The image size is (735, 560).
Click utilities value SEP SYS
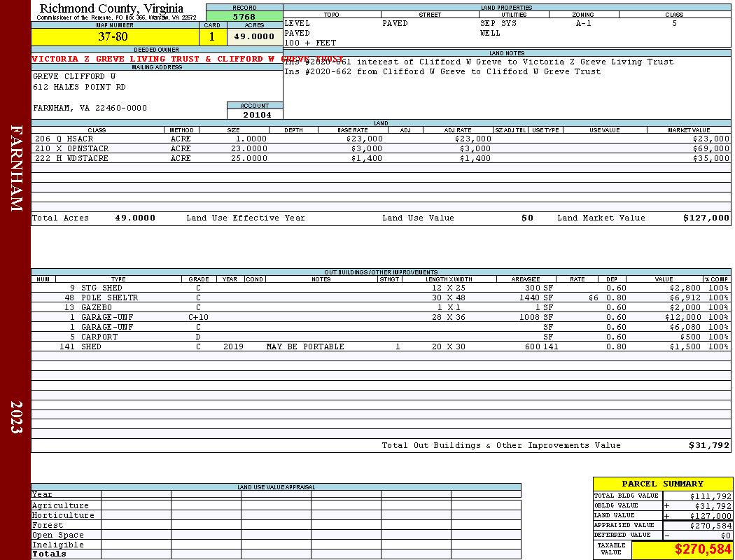click(498, 23)
